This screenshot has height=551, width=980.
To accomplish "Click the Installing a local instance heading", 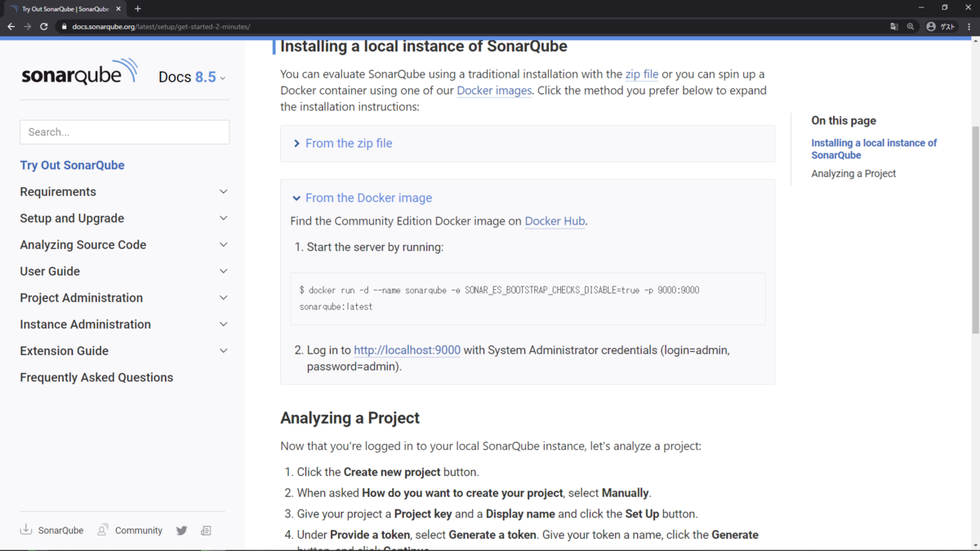I will point(424,47).
